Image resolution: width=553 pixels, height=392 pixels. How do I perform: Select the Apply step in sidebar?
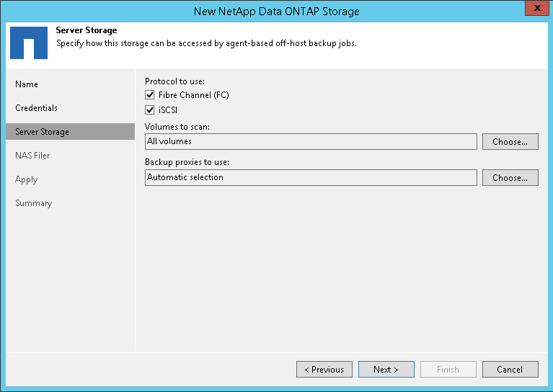(26, 179)
